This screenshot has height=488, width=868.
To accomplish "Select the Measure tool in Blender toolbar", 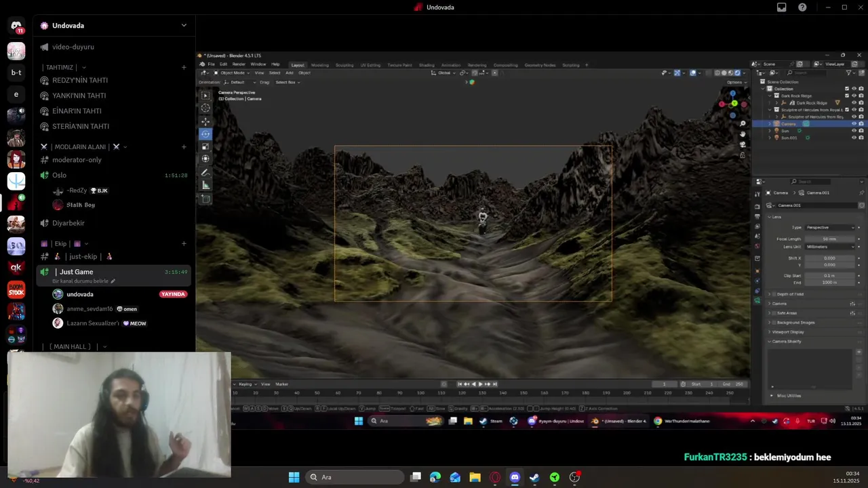I will 205,185.
